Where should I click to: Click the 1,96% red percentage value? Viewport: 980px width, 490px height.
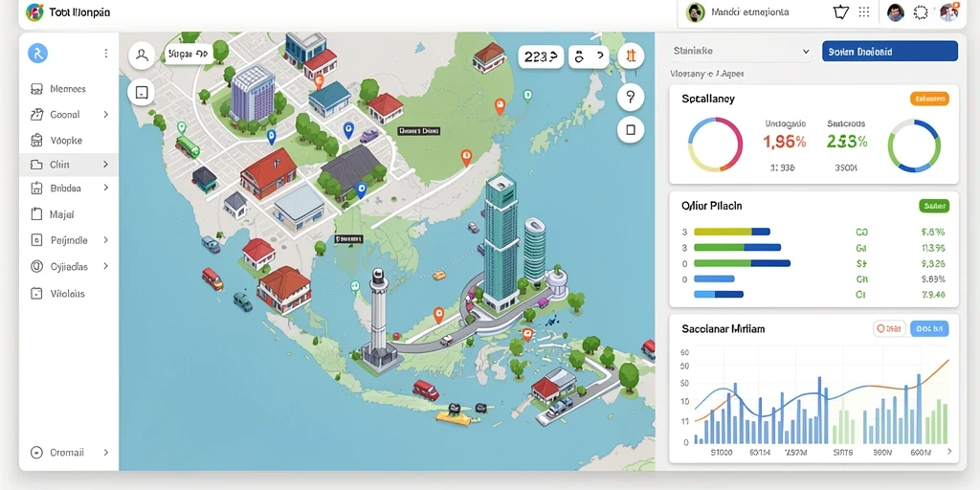tap(785, 142)
